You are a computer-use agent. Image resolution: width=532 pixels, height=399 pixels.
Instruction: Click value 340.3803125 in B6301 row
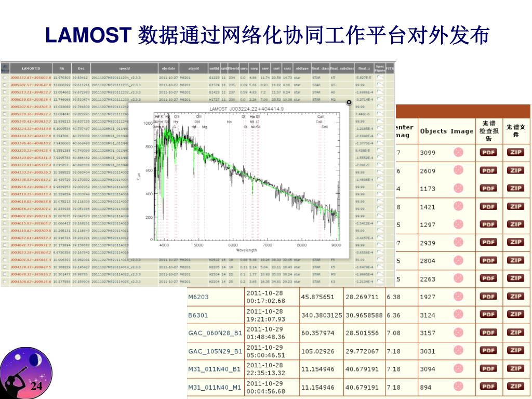(x=321, y=315)
